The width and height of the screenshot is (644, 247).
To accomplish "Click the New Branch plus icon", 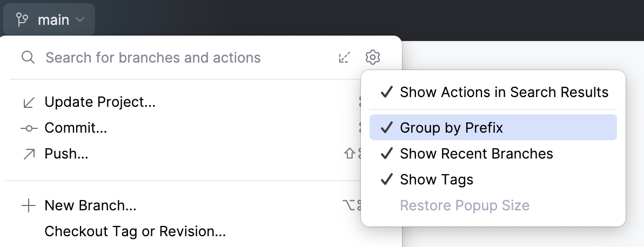I will [x=28, y=205].
